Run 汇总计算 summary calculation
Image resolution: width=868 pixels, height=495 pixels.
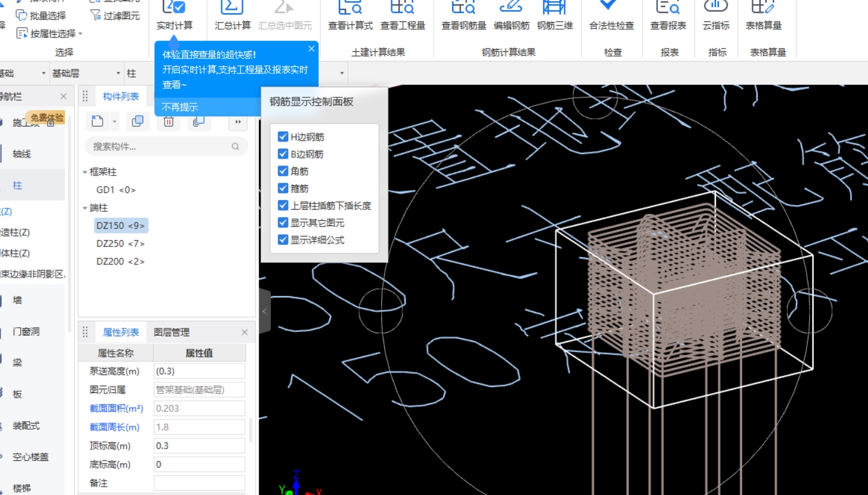pos(233,16)
